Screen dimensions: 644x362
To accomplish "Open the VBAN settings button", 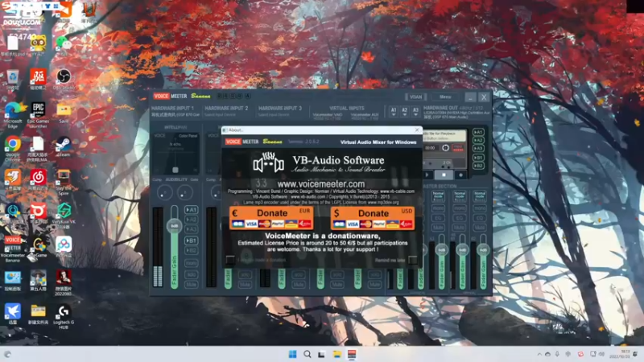I will pyautogui.click(x=415, y=97).
